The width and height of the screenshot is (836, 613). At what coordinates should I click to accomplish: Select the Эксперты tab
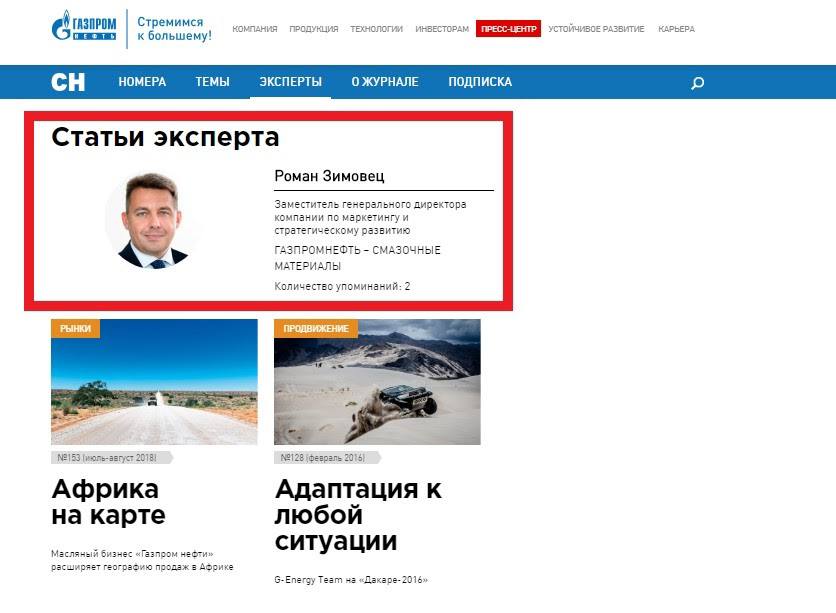click(290, 82)
